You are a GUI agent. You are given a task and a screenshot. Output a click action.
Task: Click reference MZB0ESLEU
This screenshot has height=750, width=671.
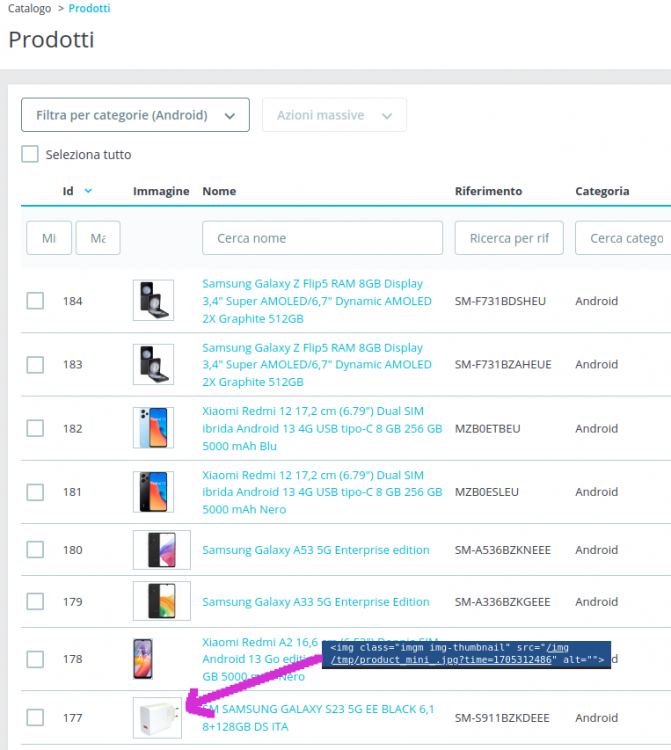pos(486,492)
